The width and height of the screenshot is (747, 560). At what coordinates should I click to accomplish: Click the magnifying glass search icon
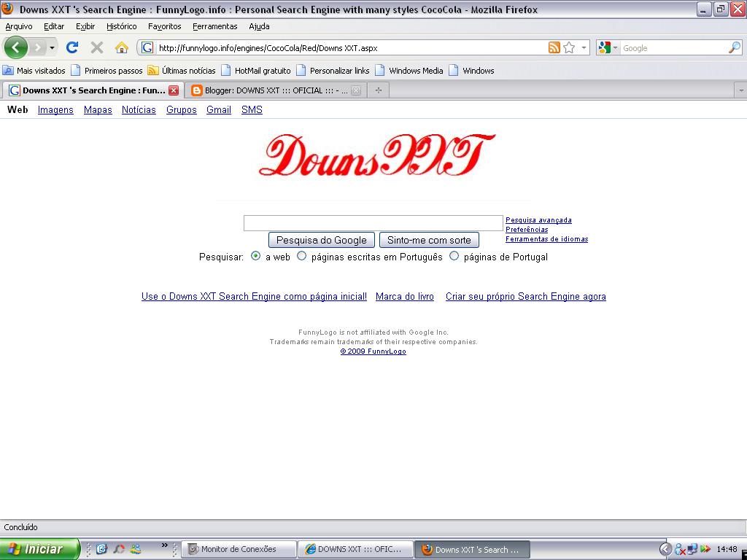click(735, 47)
